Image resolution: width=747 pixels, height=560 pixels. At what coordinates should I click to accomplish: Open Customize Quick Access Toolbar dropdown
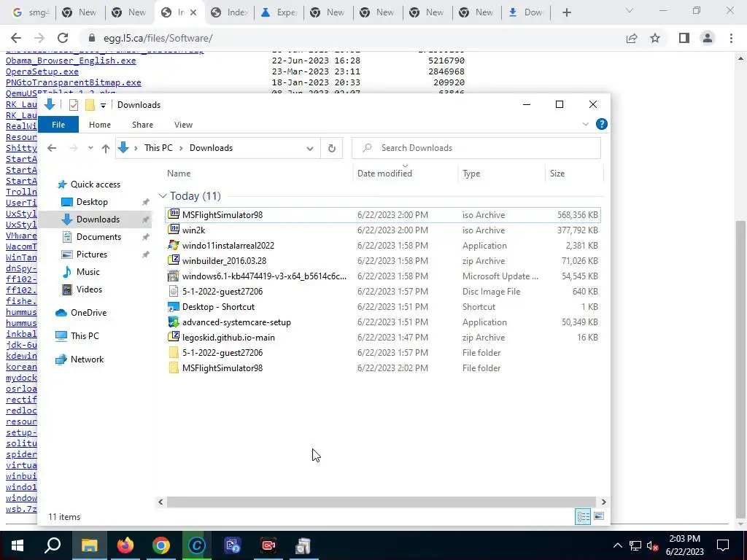coord(103,105)
